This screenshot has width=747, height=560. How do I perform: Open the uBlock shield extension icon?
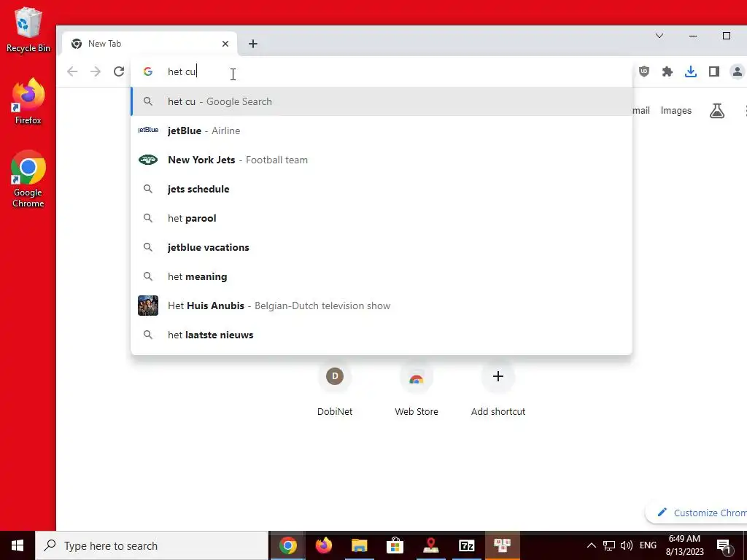644,71
